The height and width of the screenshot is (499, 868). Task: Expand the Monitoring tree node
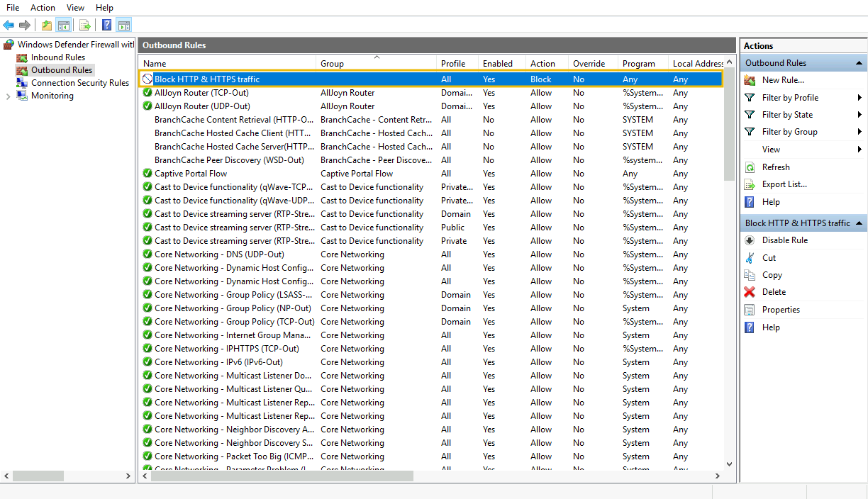pos(7,95)
